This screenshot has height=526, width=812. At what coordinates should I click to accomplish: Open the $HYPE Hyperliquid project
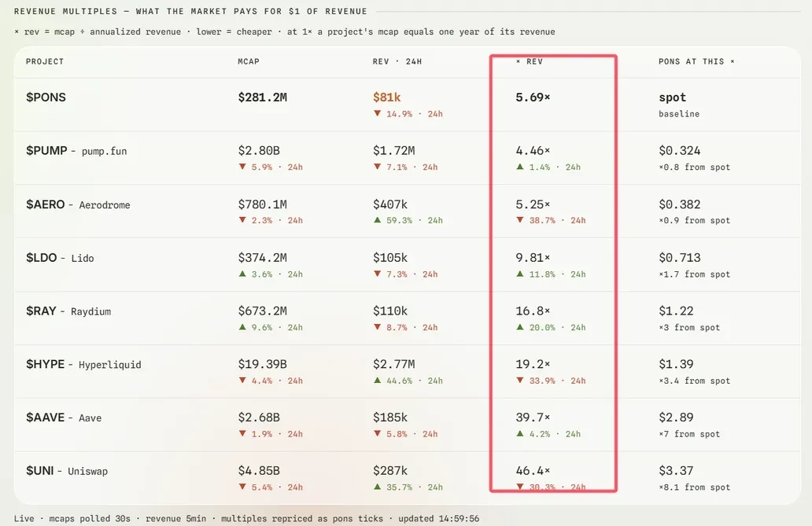(x=408, y=371)
